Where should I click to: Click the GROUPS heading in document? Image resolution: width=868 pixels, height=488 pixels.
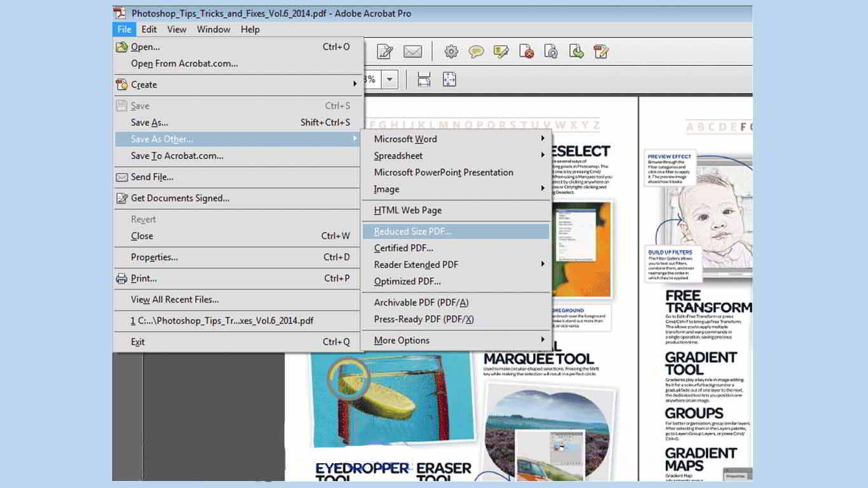(x=694, y=413)
